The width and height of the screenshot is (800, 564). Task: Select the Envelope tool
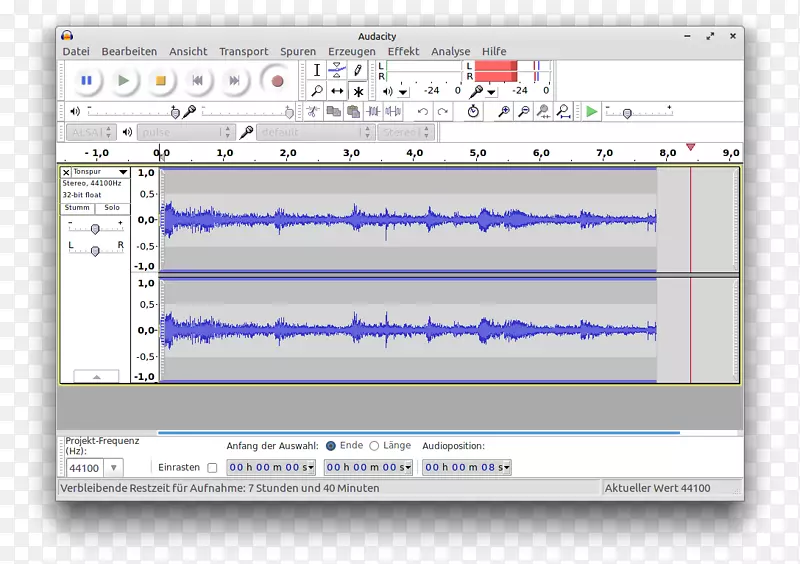[337, 70]
